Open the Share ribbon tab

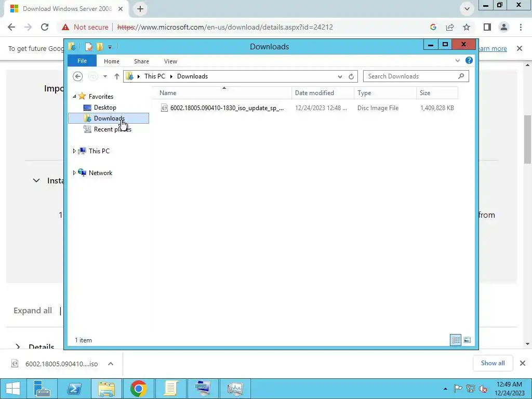point(141,61)
